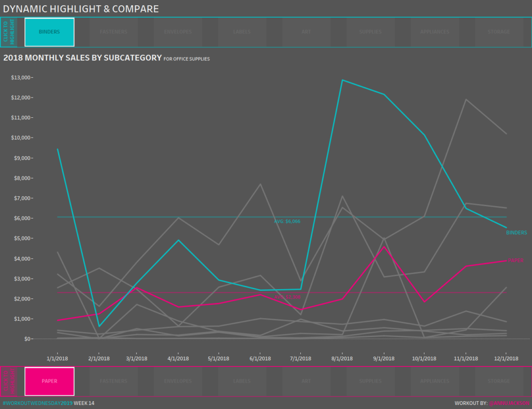The width and height of the screenshot is (532, 409).
Task: Click the 8/1/2018 x-axis date label
Action: [x=341, y=359]
